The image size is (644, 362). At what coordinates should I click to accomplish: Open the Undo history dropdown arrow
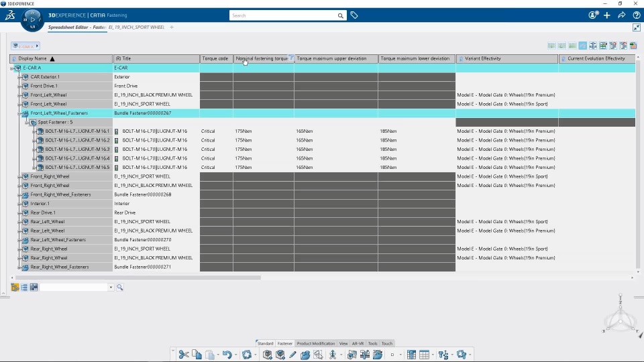coord(235,355)
